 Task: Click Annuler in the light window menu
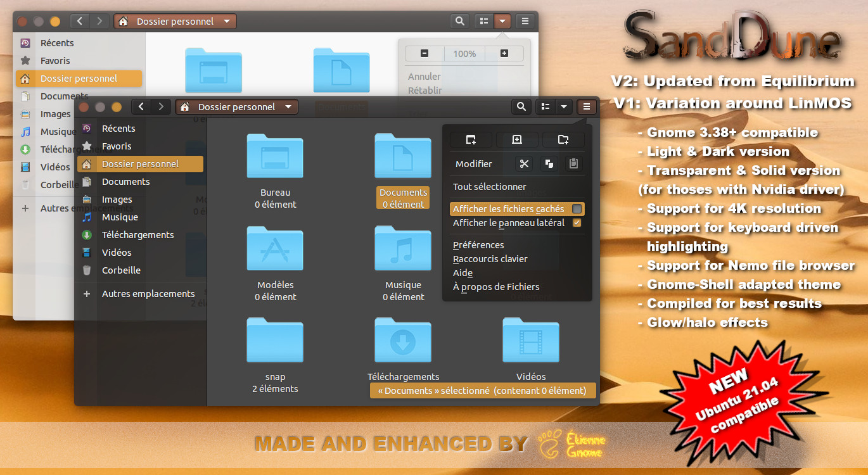[x=424, y=77]
